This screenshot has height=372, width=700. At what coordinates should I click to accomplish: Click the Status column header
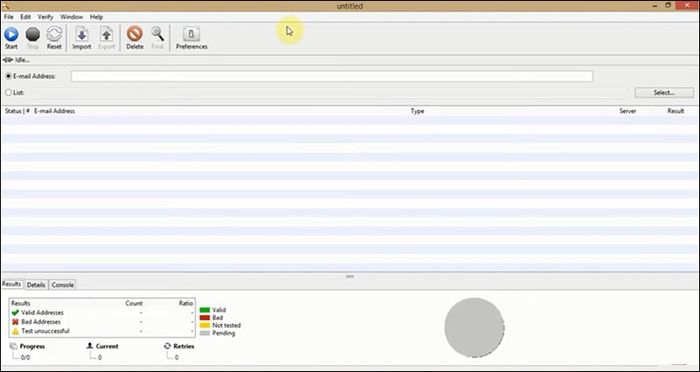click(x=13, y=111)
